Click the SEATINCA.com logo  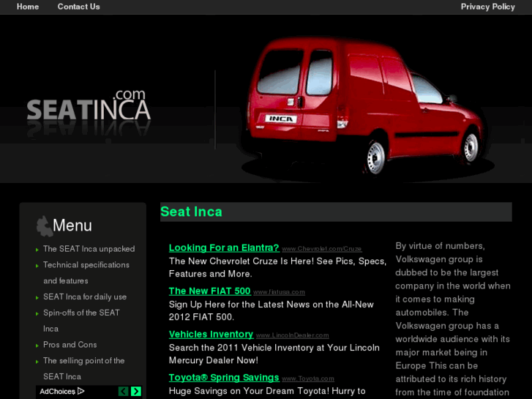coord(89,106)
